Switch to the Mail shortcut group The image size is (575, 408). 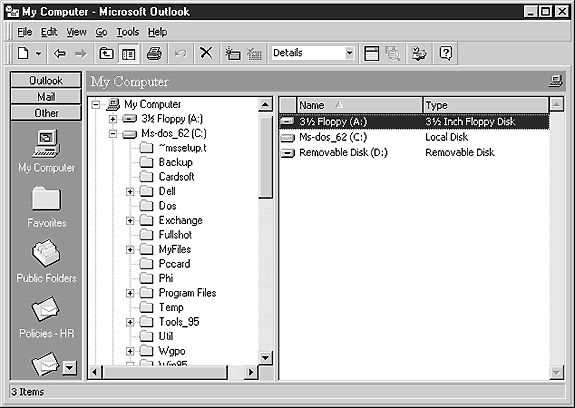(x=46, y=97)
